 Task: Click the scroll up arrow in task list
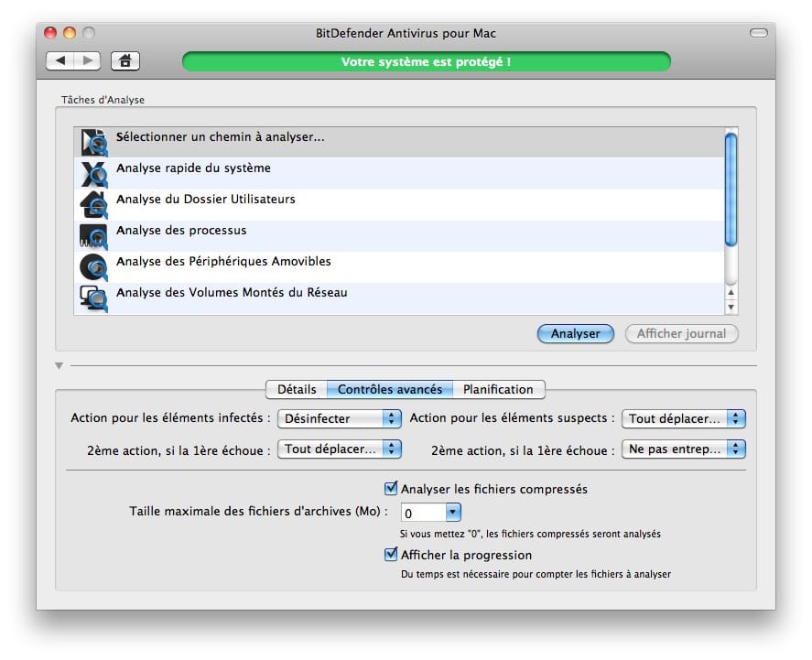coord(731,293)
